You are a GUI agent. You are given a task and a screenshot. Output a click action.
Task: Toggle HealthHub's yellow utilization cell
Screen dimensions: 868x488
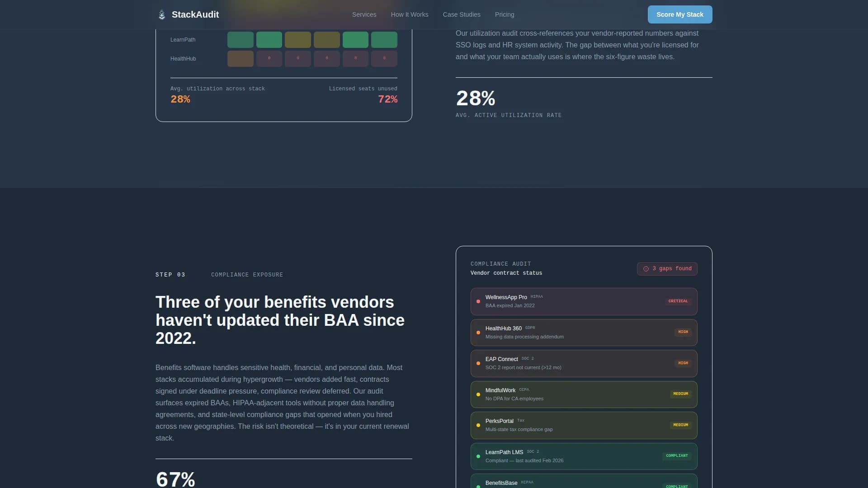pos(241,58)
